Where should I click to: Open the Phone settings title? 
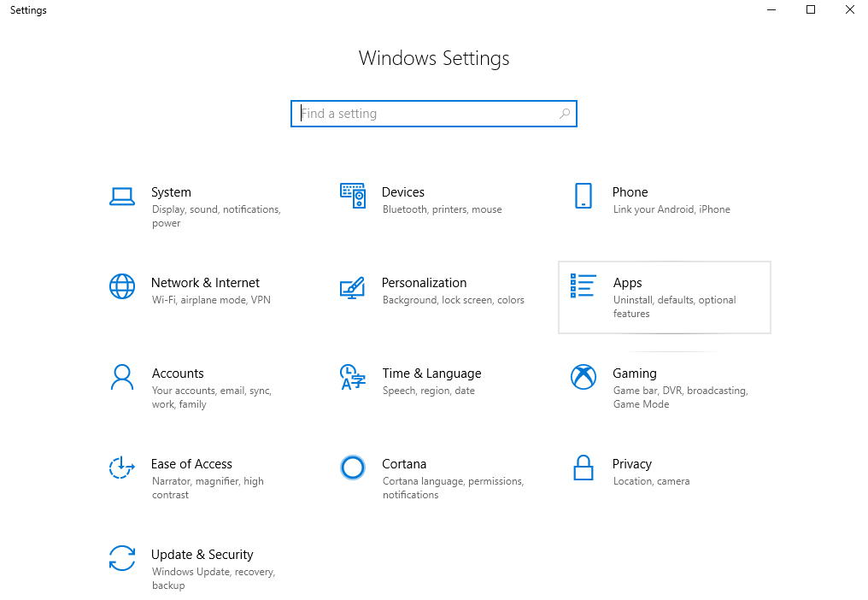click(x=630, y=192)
